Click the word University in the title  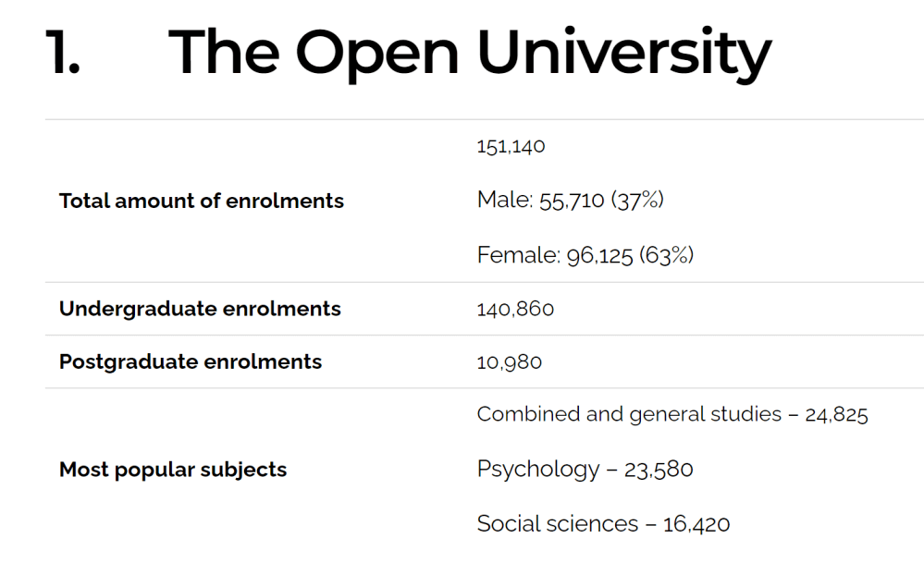coord(624,55)
